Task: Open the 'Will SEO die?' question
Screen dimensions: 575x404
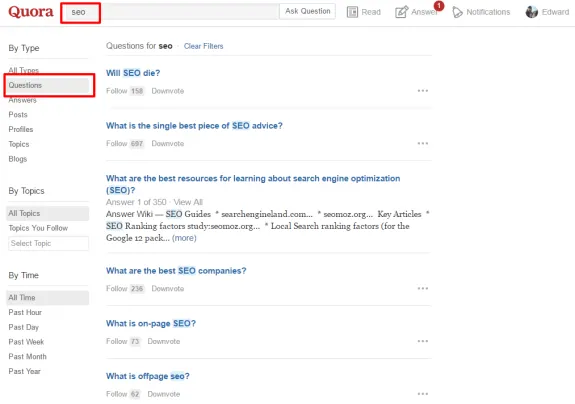Action: (133, 73)
